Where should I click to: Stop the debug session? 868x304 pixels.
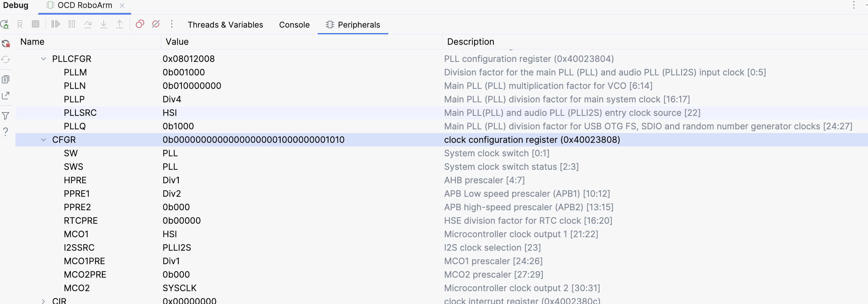(x=35, y=24)
